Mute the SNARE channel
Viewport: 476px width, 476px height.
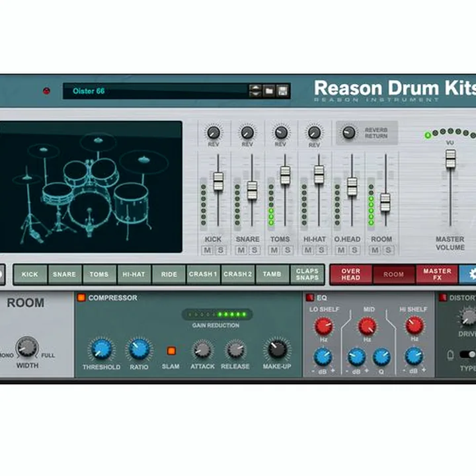click(x=241, y=250)
